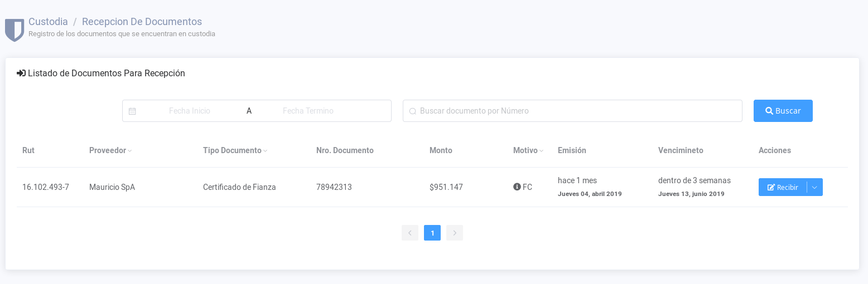Open the Motivo column filter

[x=541, y=151]
